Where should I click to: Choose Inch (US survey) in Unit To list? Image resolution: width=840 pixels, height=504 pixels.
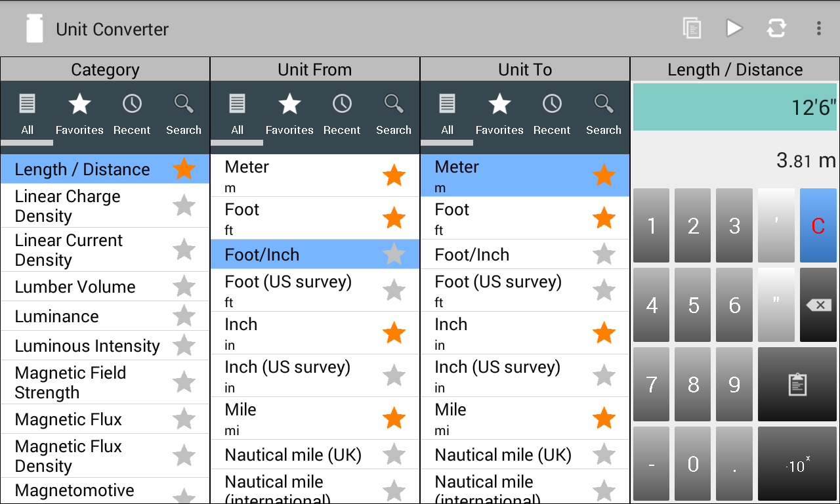point(525,375)
